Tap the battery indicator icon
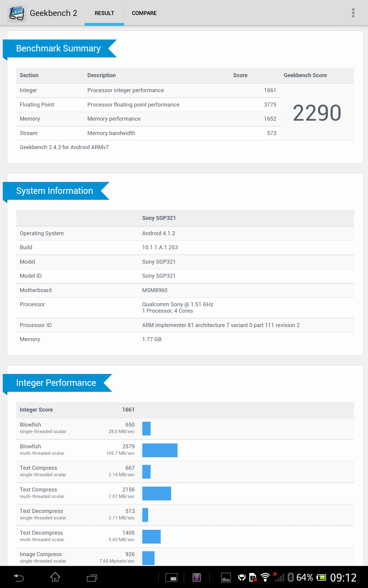Image resolution: width=368 pixels, height=588 pixels. click(x=321, y=578)
